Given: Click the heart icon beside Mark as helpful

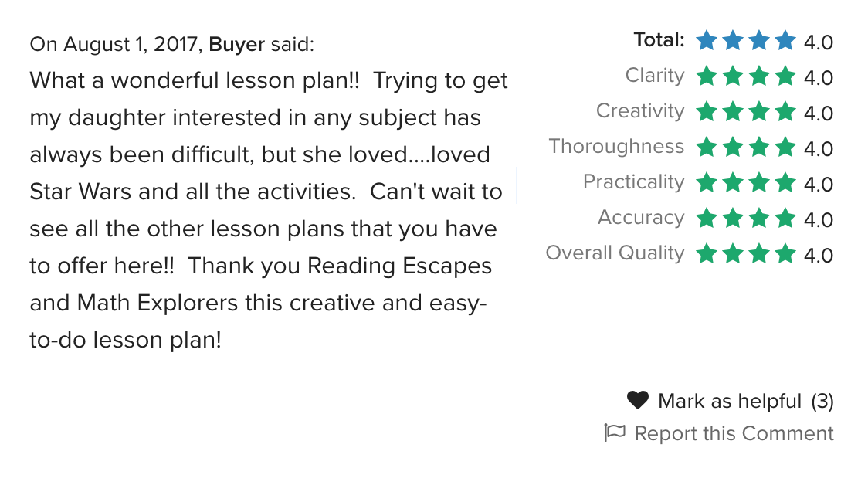Looking at the screenshot, I should [637, 400].
